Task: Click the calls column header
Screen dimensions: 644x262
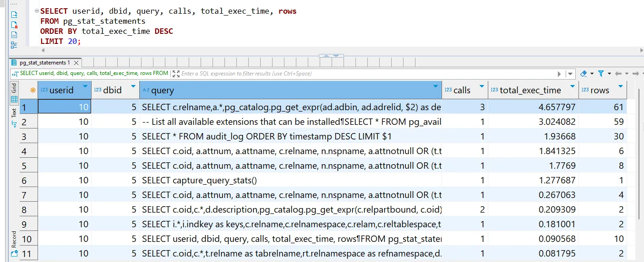Action: click(462, 90)
